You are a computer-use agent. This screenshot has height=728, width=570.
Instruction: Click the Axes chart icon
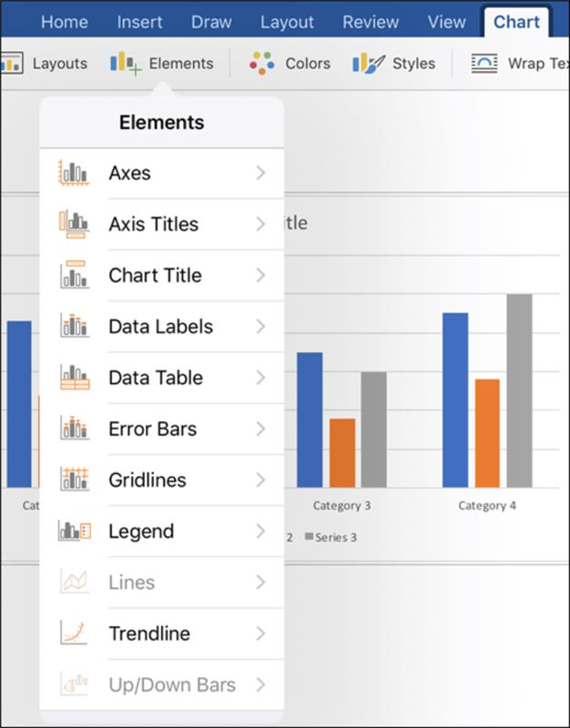click(x=74, y=173)
